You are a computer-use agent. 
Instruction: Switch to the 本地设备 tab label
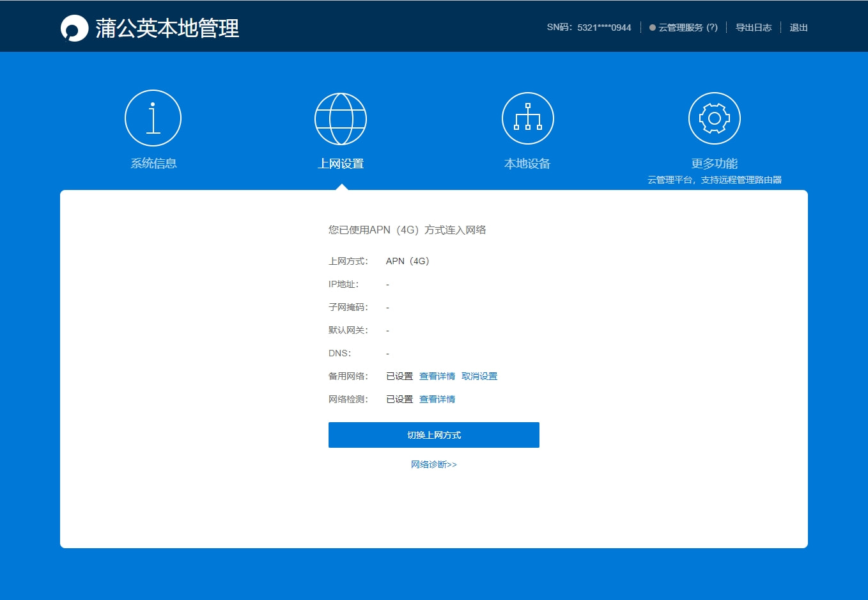tap(527, 164)
